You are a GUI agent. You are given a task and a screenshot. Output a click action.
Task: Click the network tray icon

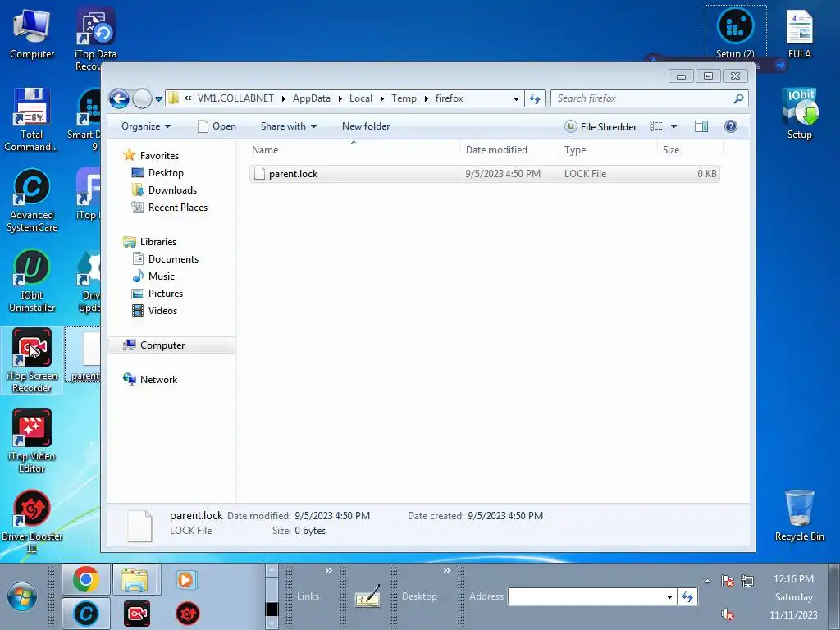pos(746,581)
